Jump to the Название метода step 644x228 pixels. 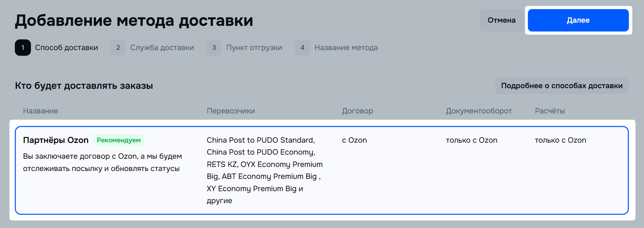pos(346,48)
